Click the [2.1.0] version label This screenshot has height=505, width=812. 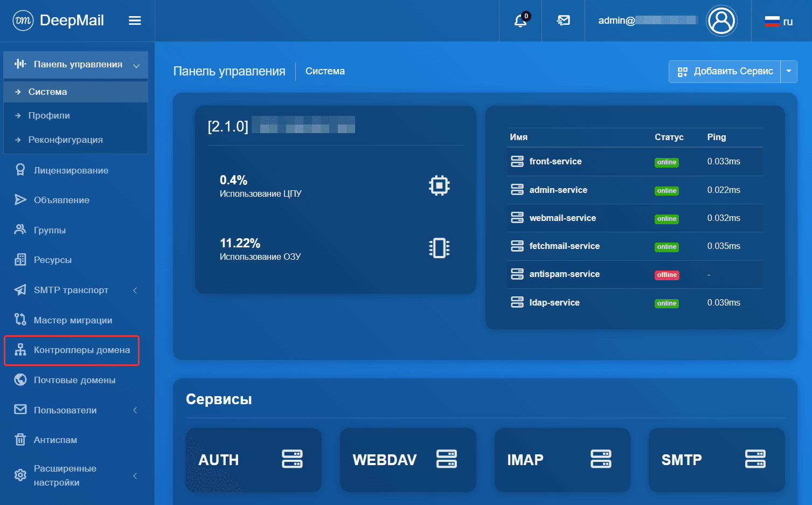click(x=228, y=126)
